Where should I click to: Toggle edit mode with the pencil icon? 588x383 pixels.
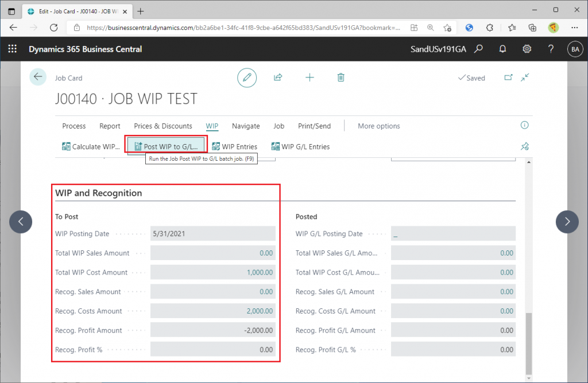[x=247, y=78]
